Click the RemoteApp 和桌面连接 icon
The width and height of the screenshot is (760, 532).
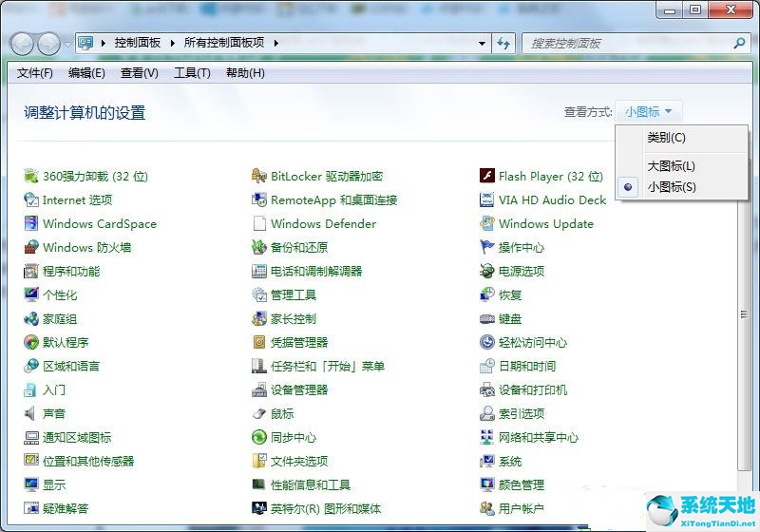click(259, 199)
